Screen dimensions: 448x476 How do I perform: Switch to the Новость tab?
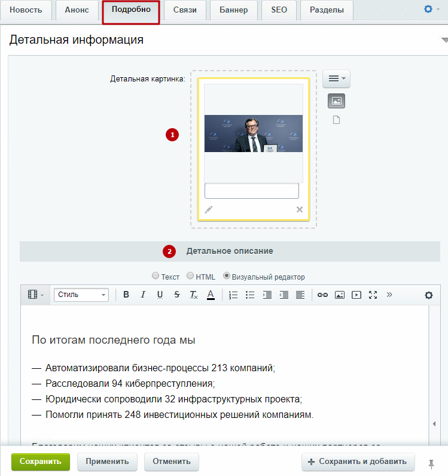click(26, 10)
